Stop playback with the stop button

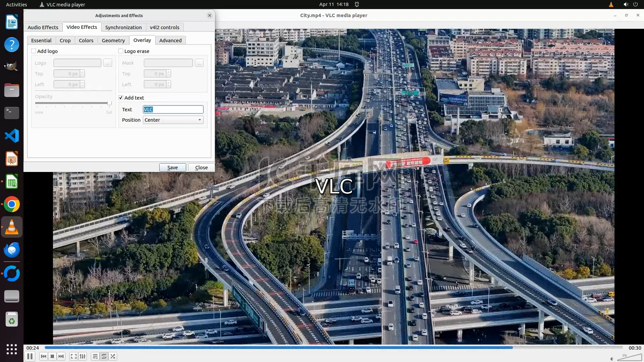tap(52, 356)
